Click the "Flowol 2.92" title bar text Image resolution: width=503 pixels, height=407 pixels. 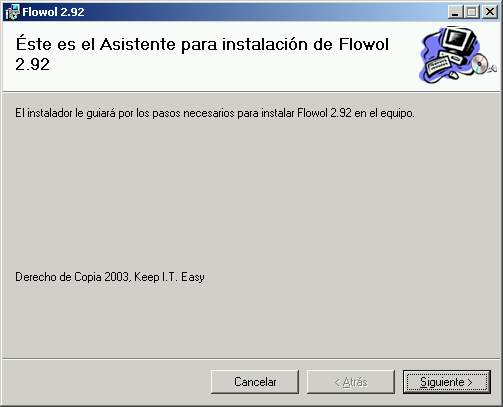pos(53,12)
